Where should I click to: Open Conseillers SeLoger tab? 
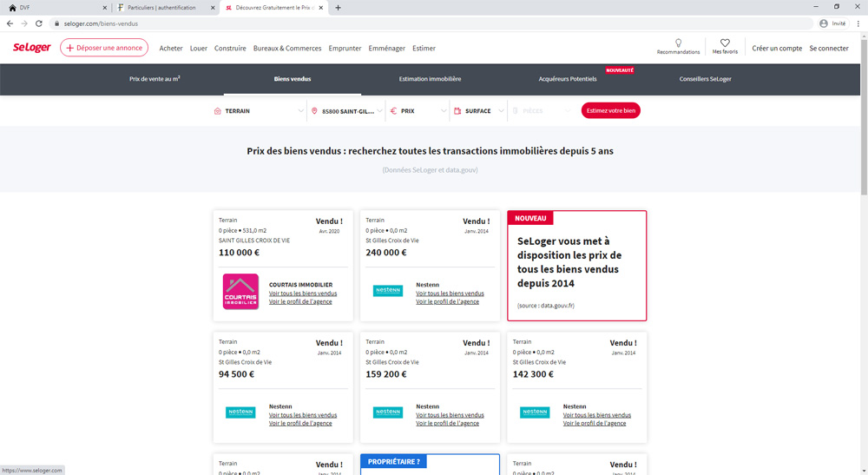tap(705, 79)
